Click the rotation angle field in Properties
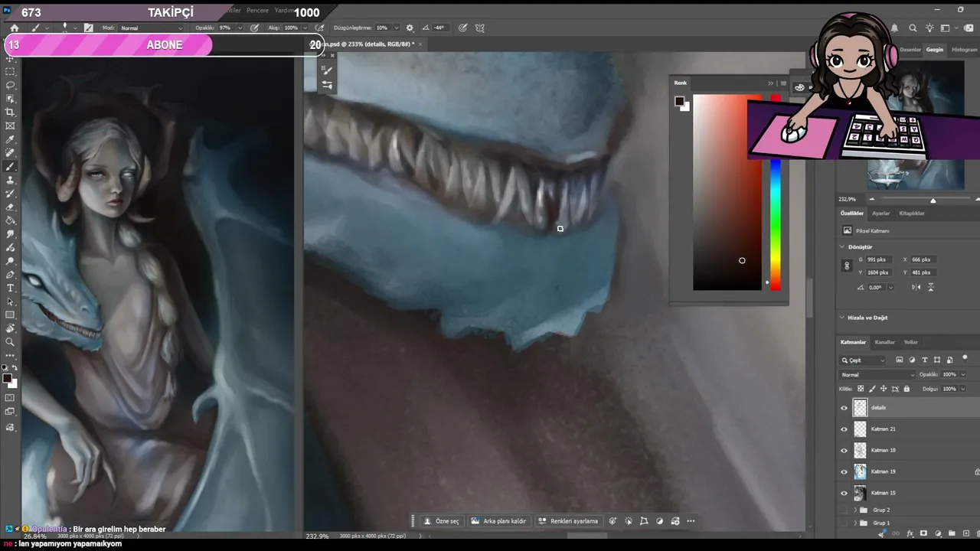 tap(877, 287)
